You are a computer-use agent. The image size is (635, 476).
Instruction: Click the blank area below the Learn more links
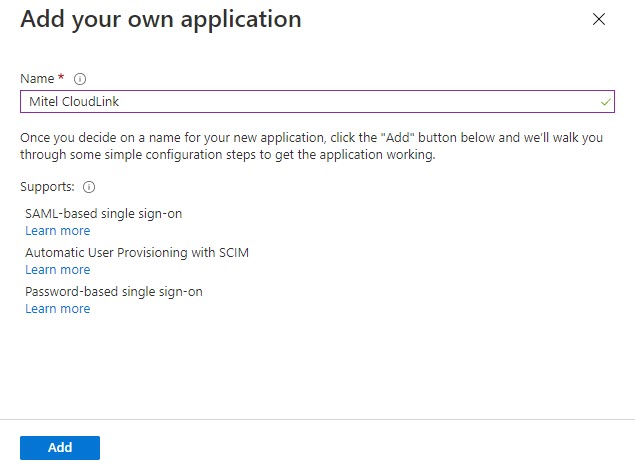(x=318, y=365)
